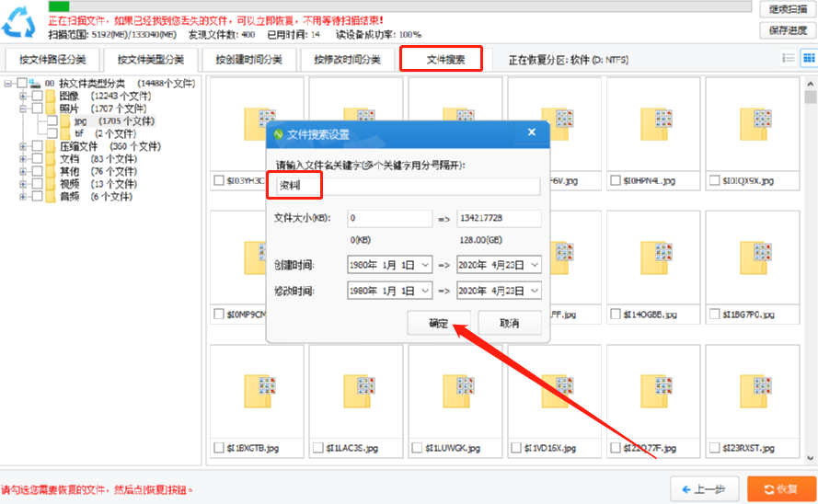Click the minimum file size field
The width and height of the screenshot is (818, 504).
coord(390,218)
